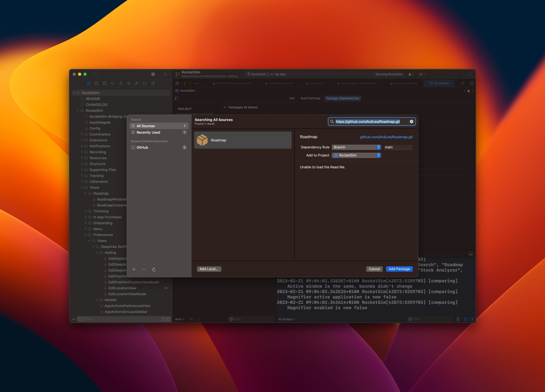This screenshot has height=392, width=545.
Task: Collapse the Packages (8 items) section
Action: point(225,107)
